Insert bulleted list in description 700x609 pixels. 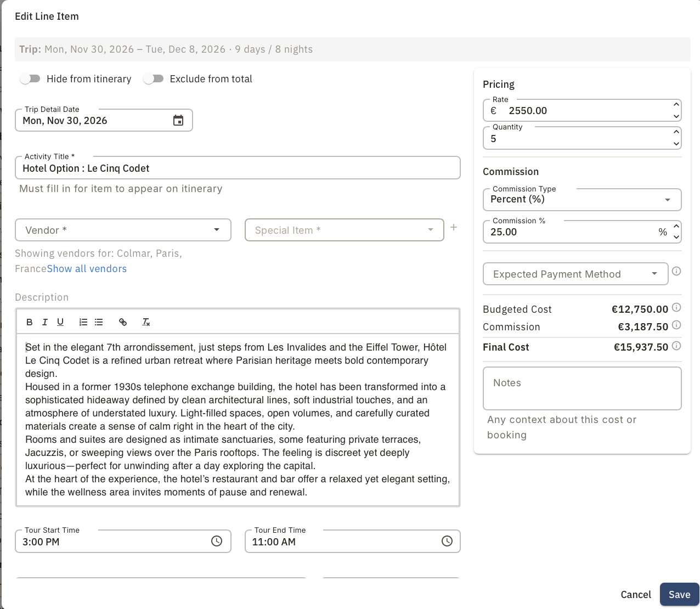pos(99,322)
